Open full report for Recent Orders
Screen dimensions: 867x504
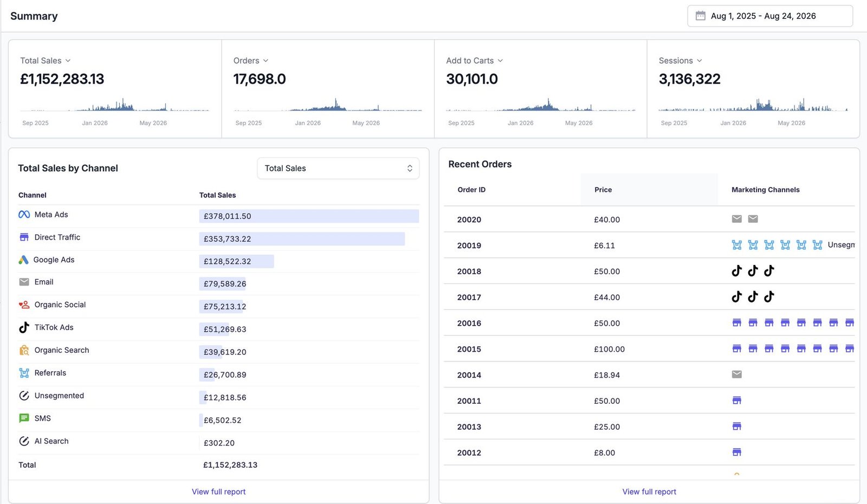pos(649,492)
